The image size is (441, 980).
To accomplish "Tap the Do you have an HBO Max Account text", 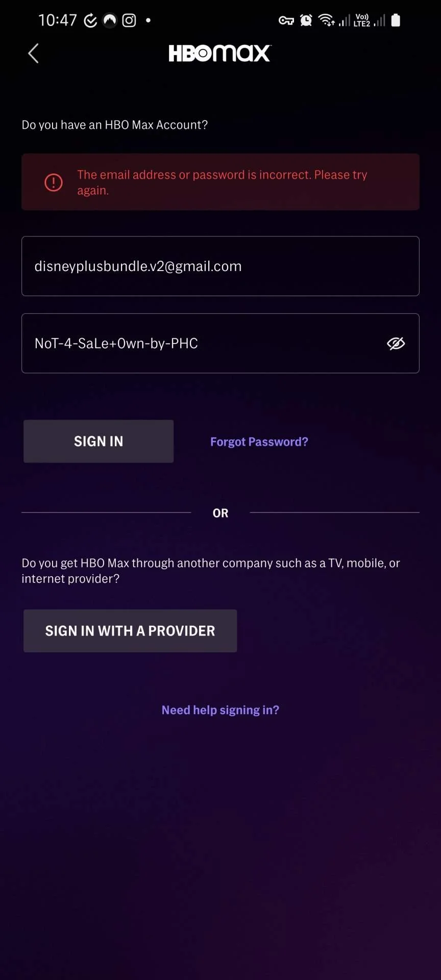I will pos(115,125).
